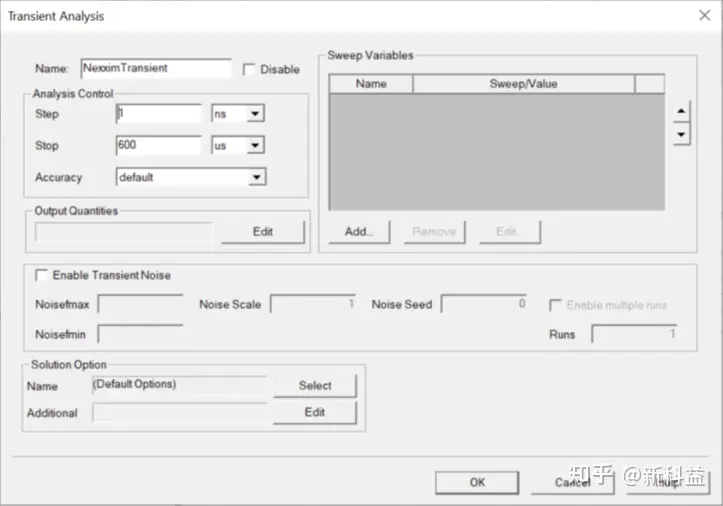
Task: Click the Step value input field
Action: pos(159,113)
